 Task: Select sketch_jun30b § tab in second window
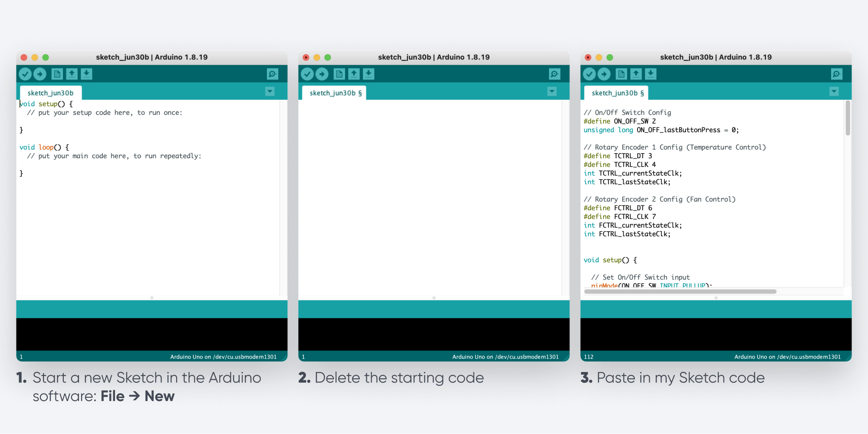pos(334,93)
